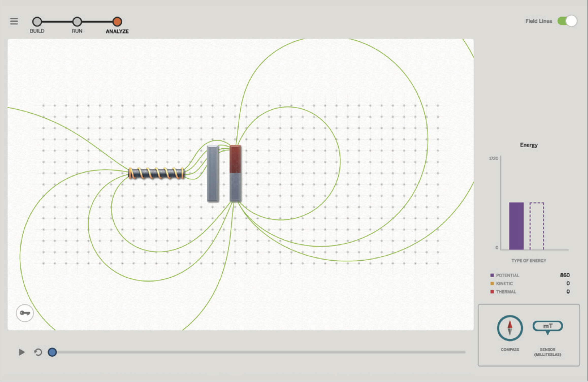Screen dimensions: 588x382
Task: Open the hamburger menu
Action: click(x=14, y=21)
